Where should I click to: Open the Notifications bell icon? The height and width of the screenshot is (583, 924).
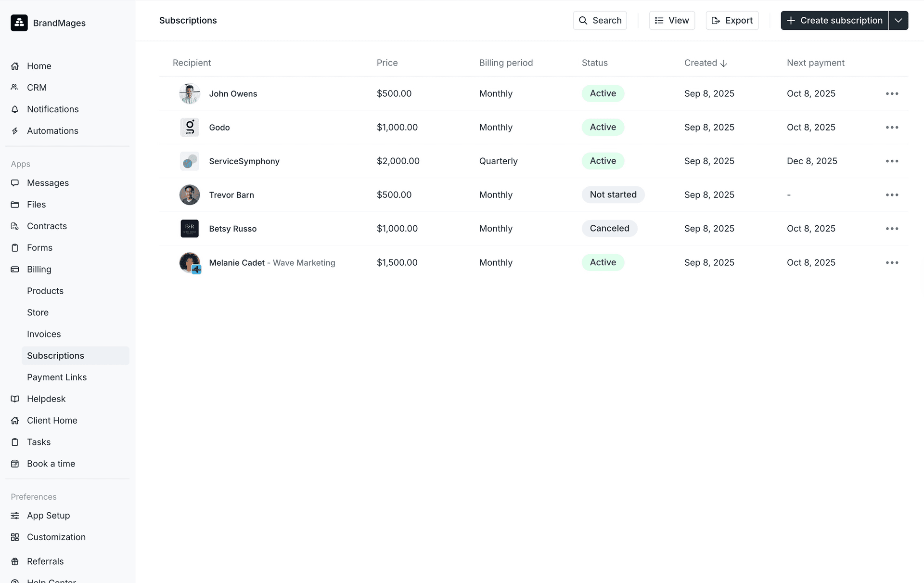[15, 109]
